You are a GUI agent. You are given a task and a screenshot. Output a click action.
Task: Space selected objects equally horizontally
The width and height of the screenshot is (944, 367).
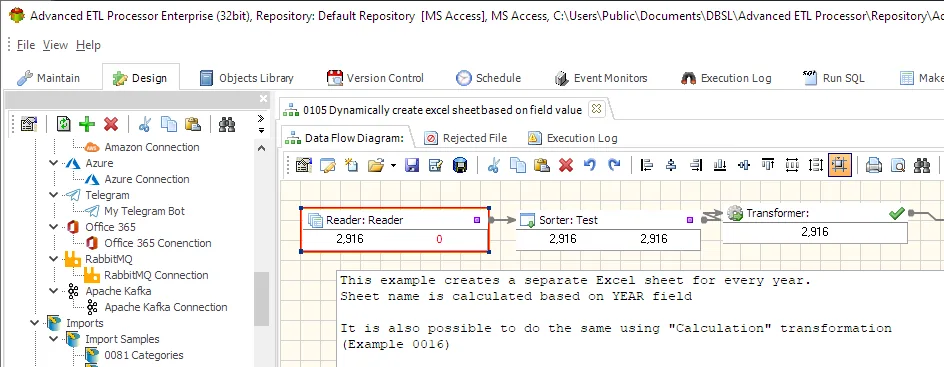(792, 165)
